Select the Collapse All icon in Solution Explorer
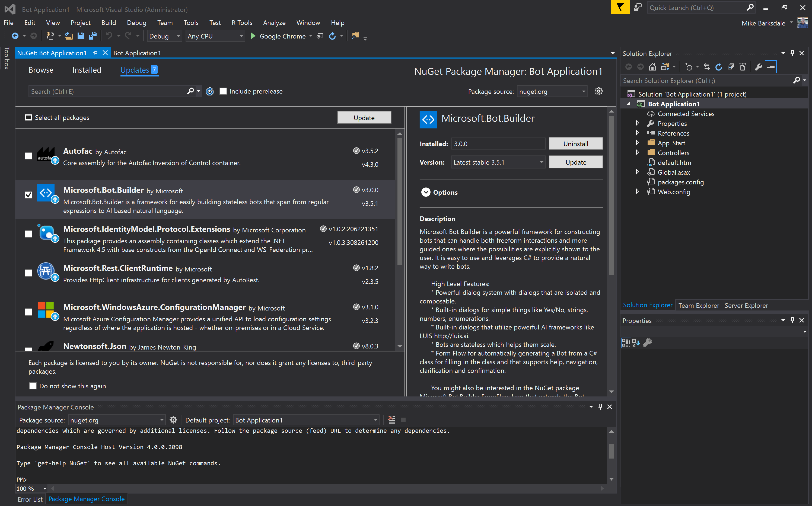The height and width of the screenshot is (506, 812). (731, 67)
